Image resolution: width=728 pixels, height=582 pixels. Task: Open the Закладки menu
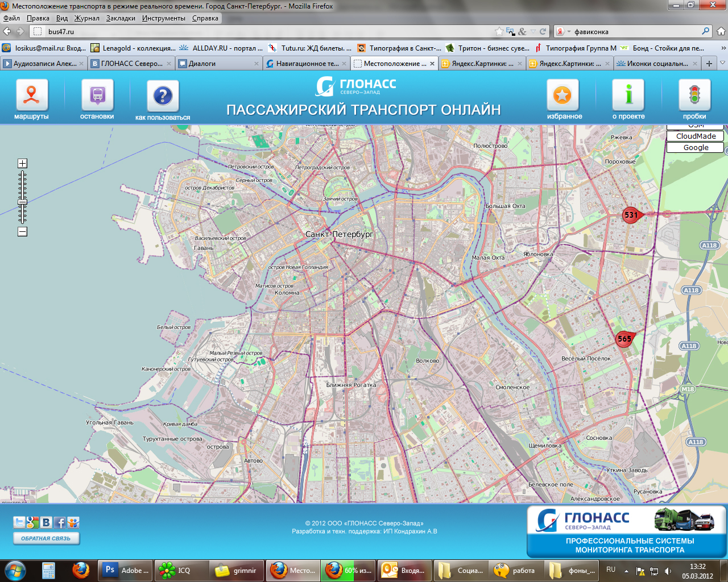pos(121,18)
